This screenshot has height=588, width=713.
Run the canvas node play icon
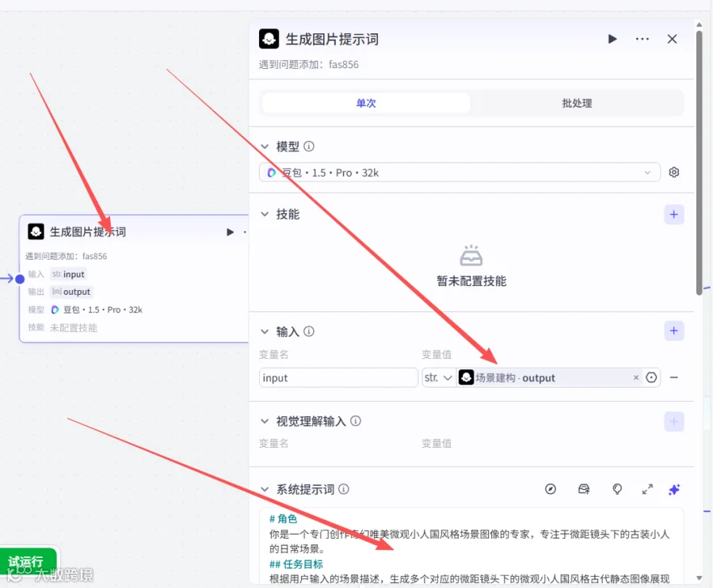230,232
